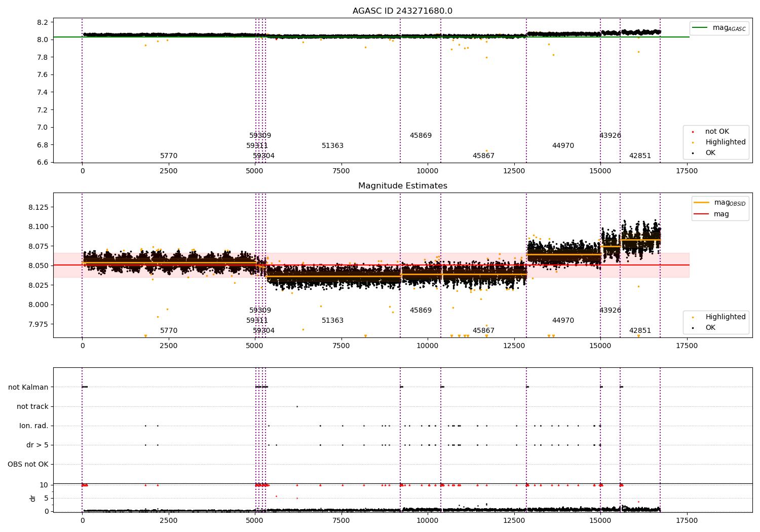Select the orange mag OBSID legend entry
760x532 pixels.
click(x=719, y=203)
